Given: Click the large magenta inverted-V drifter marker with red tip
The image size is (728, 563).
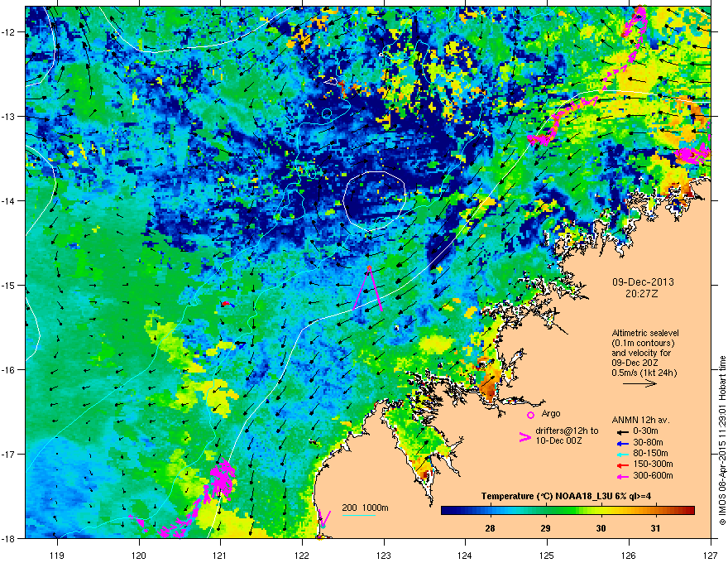Looking at the screenshot, I should 368,288.
